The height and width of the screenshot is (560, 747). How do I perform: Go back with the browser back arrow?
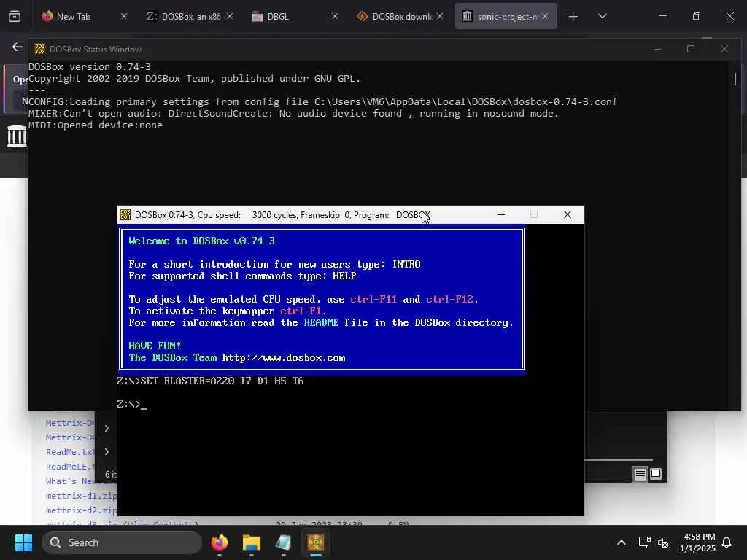pos(18,47)
